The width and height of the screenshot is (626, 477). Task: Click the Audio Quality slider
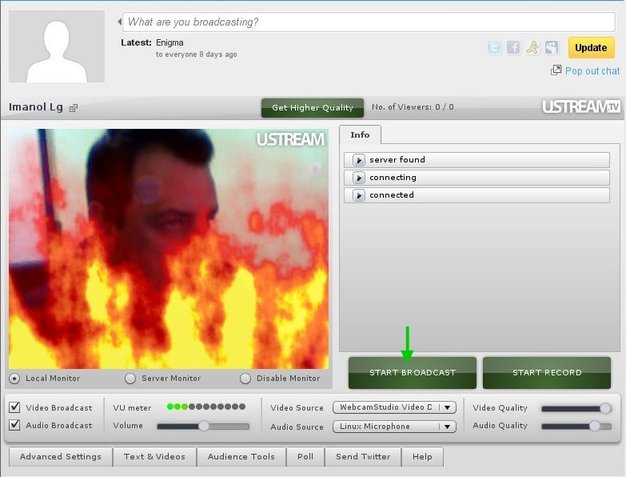point(576,426)
